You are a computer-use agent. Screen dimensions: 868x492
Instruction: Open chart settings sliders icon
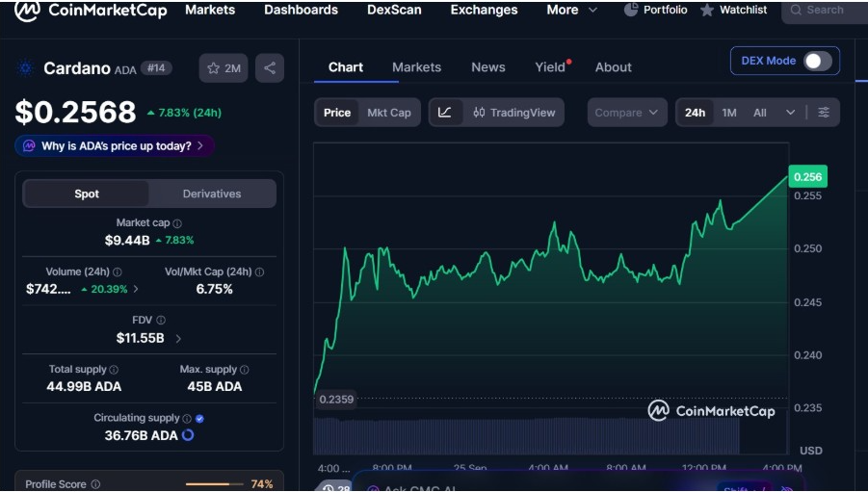tap(824, 113)
